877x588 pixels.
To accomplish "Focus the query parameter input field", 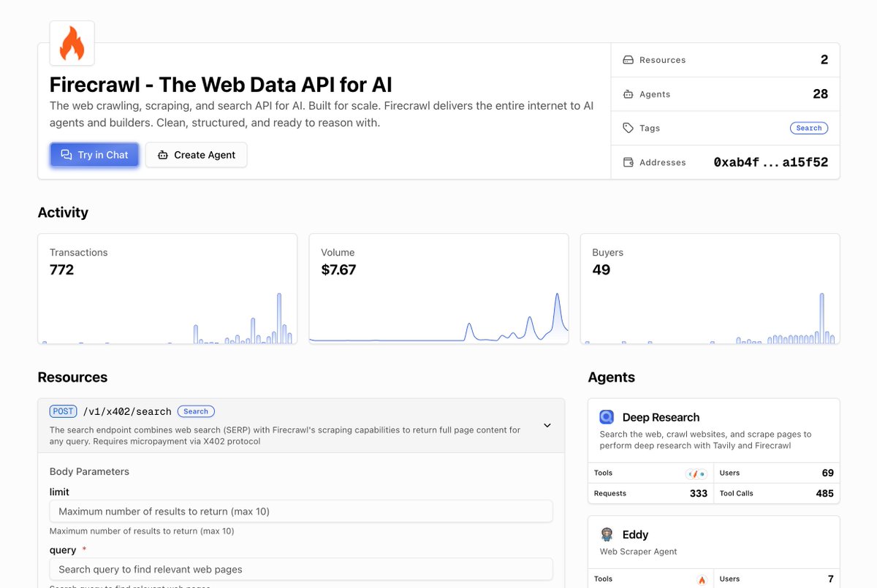I will tap(301, 569).
